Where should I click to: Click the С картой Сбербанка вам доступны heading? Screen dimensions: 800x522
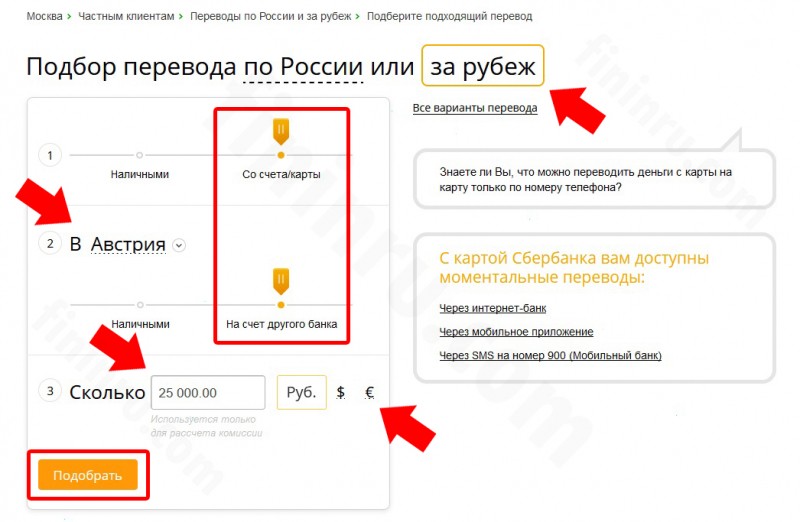[574, 267]
